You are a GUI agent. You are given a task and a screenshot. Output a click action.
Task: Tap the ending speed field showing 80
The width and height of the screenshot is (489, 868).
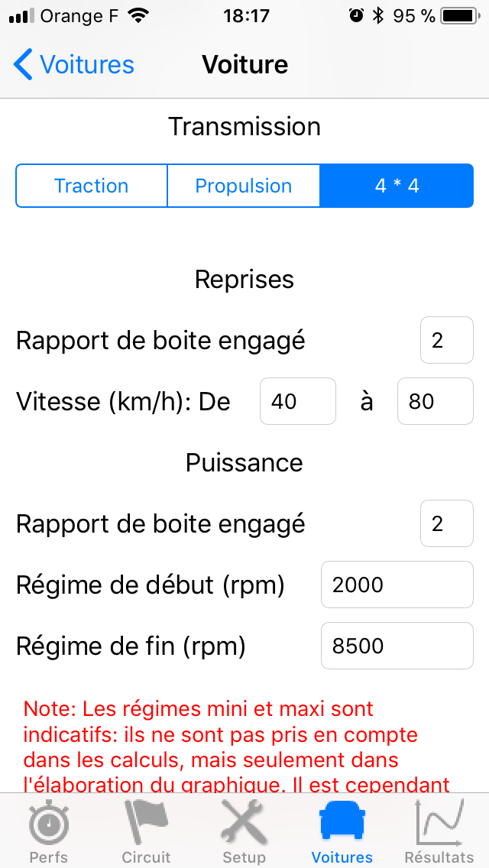click(435, 401)
